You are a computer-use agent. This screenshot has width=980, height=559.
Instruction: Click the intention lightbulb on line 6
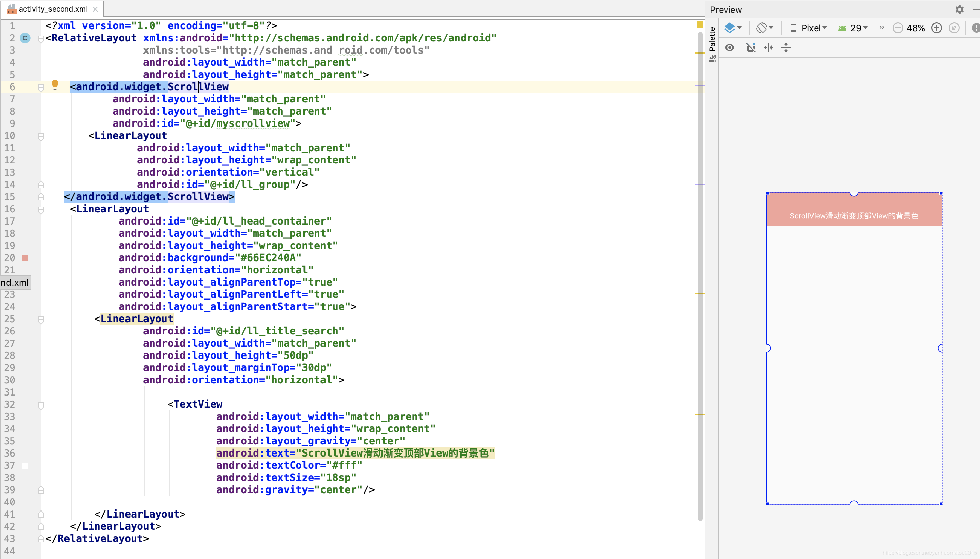(55, 85)
